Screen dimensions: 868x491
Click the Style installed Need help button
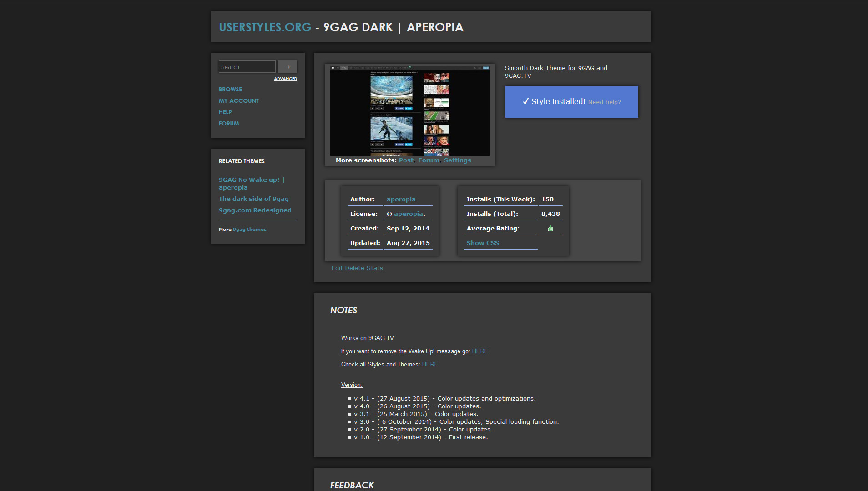tap(571, 101)
